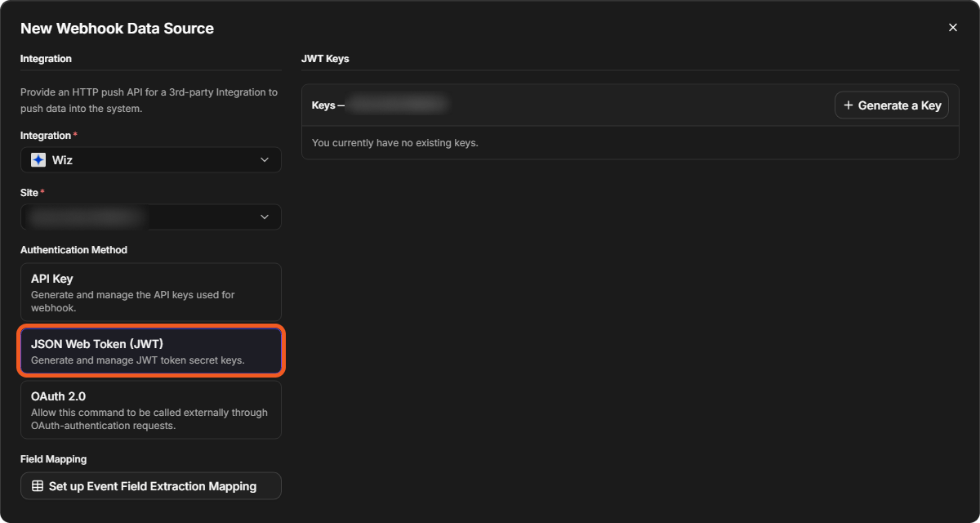Open Set up Event Field Extraction Mapping
The image size is (980, 523).
pyautogui.click(x=151, y=486)
